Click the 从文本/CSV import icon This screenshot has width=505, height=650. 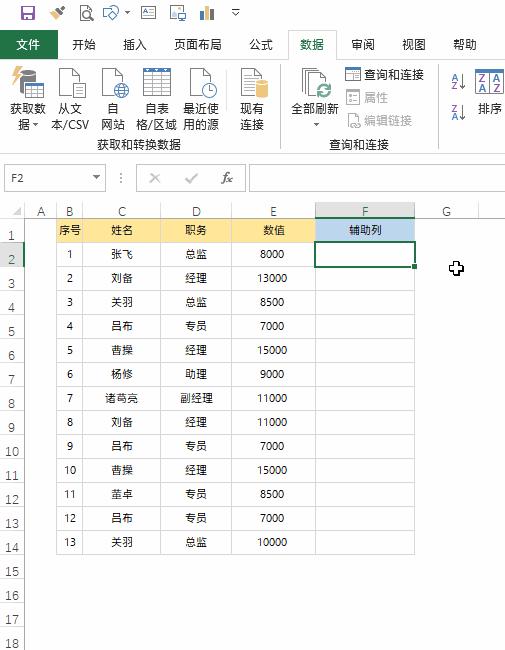pyautogui.click(x=72, y=83)
